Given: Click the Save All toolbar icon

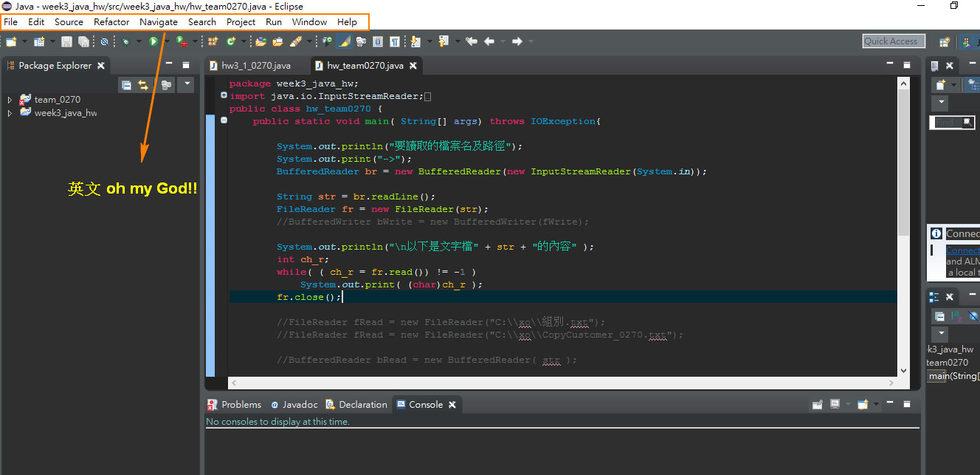Looking at the screenshot, I should click(x=83, y=41).
